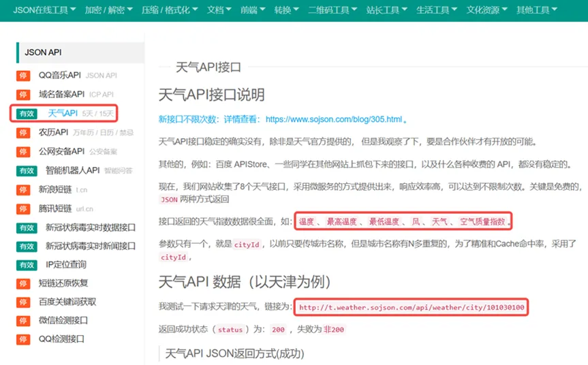Click the 停 badge beside 农历API
Screen dimensions: 588x365
click(x=23, y=133)
